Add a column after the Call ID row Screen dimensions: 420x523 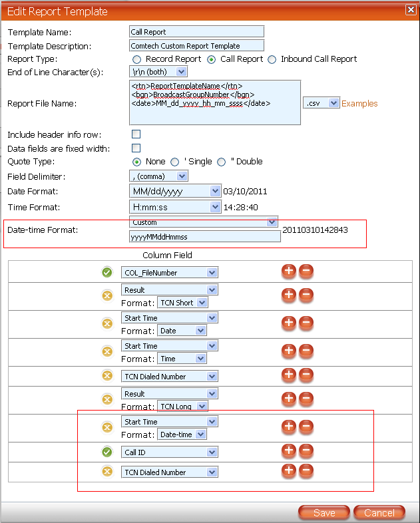[x=289, y=450]
